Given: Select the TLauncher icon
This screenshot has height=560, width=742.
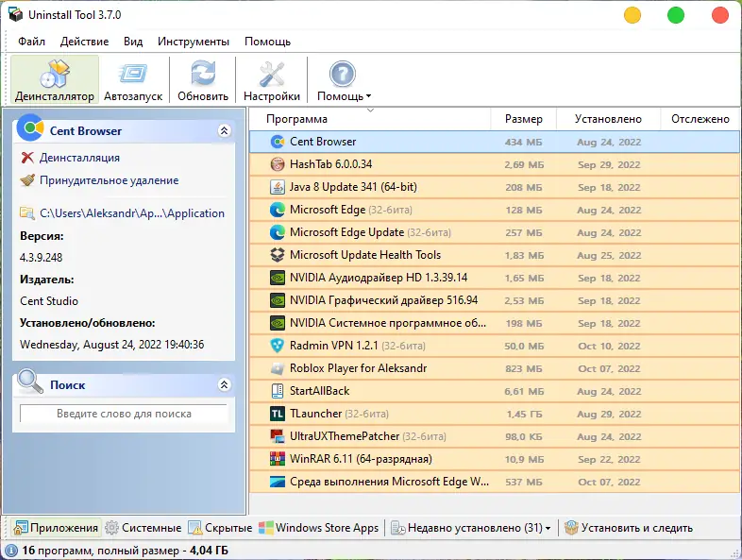Looking at the screenshot, I should coord(278,414).
